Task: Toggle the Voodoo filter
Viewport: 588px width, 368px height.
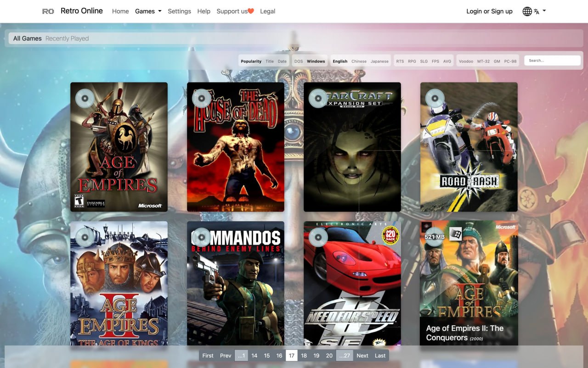Action: [466, 61]
